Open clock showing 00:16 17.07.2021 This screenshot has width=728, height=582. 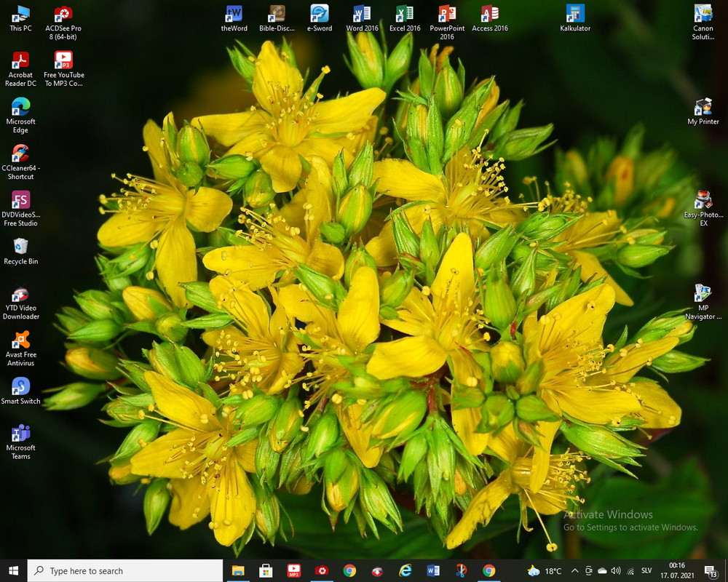pyautogui.click(x=677, y=570)
